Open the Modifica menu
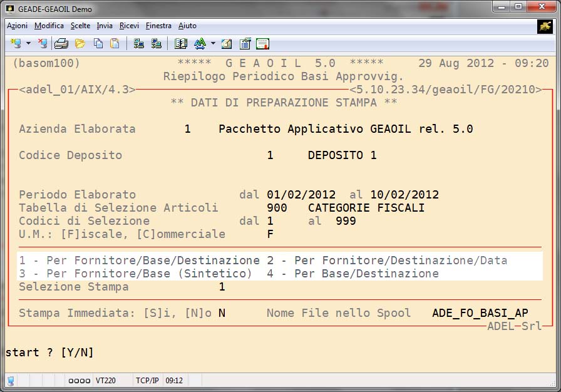The image size is (561, 392). point(49,26)
